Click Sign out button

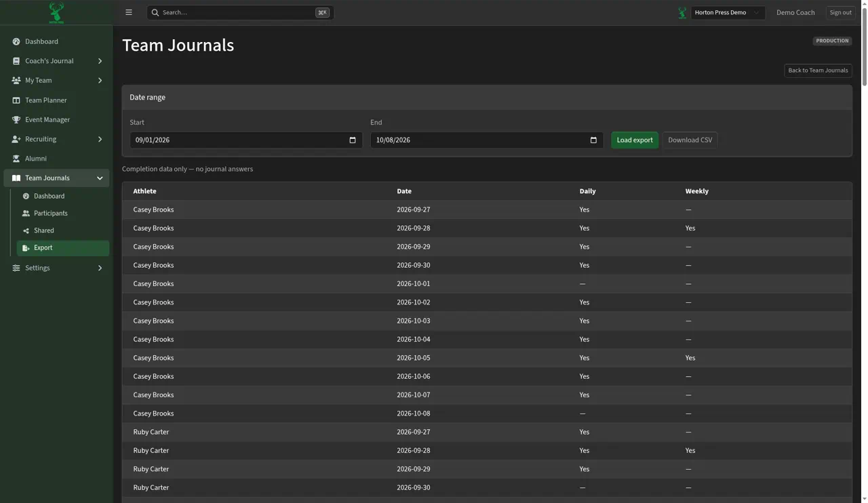pyautogui.click(x=840, y=12)
